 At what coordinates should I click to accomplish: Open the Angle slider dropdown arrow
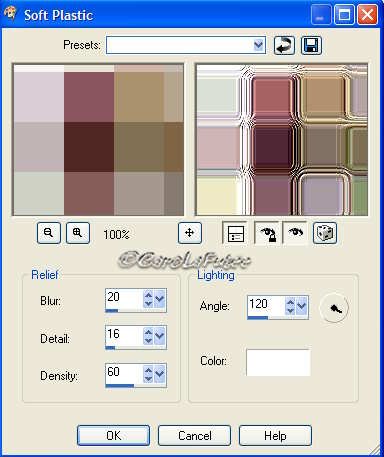(x=302, y=306)
